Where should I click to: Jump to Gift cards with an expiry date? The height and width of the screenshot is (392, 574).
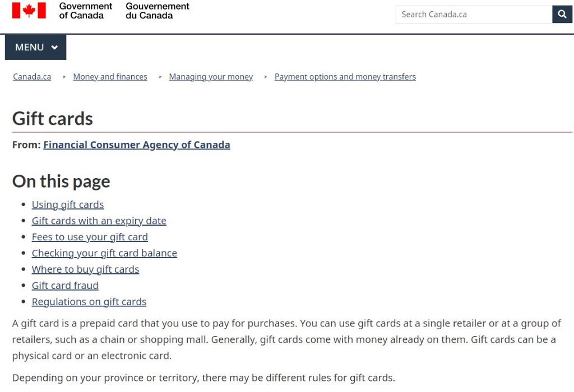99,221
